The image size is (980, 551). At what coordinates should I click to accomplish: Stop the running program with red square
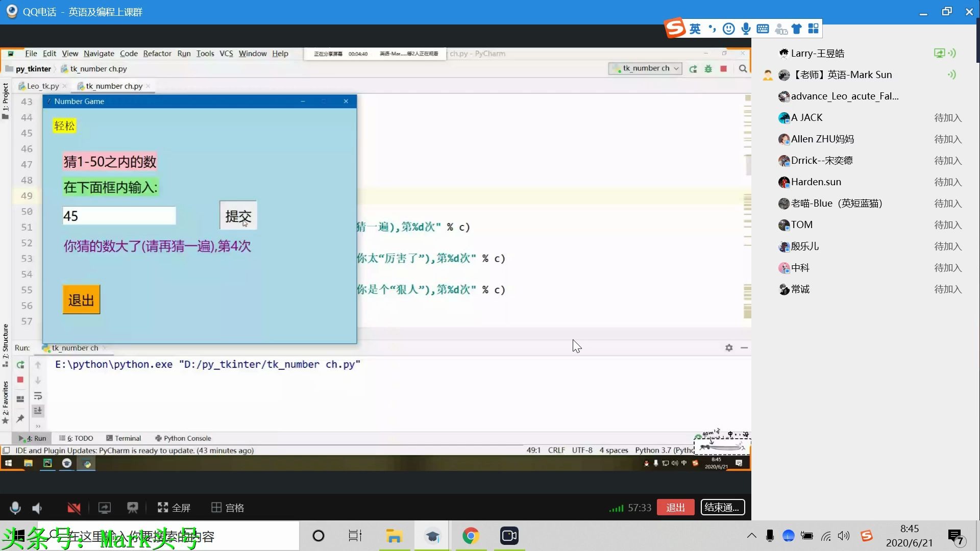[723, 69]
